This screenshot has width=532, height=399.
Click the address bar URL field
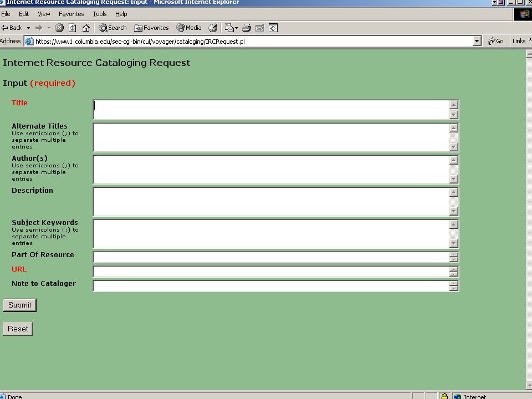253,42
